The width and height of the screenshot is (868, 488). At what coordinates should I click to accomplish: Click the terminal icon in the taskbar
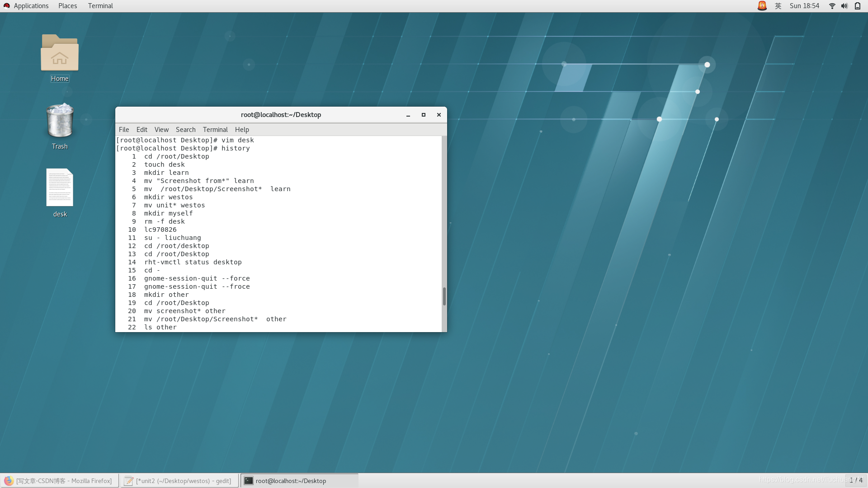coord(249,481)
